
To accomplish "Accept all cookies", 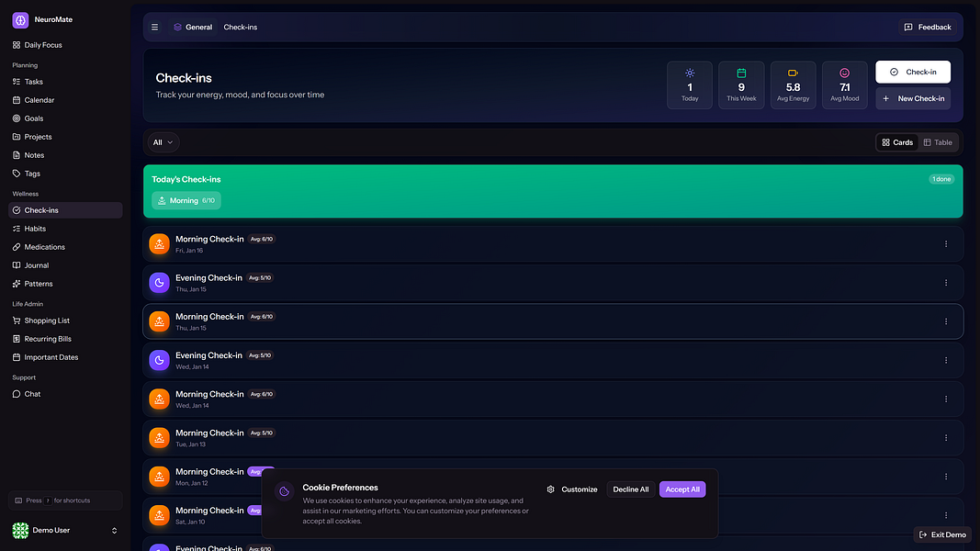I will click(682, 489).
